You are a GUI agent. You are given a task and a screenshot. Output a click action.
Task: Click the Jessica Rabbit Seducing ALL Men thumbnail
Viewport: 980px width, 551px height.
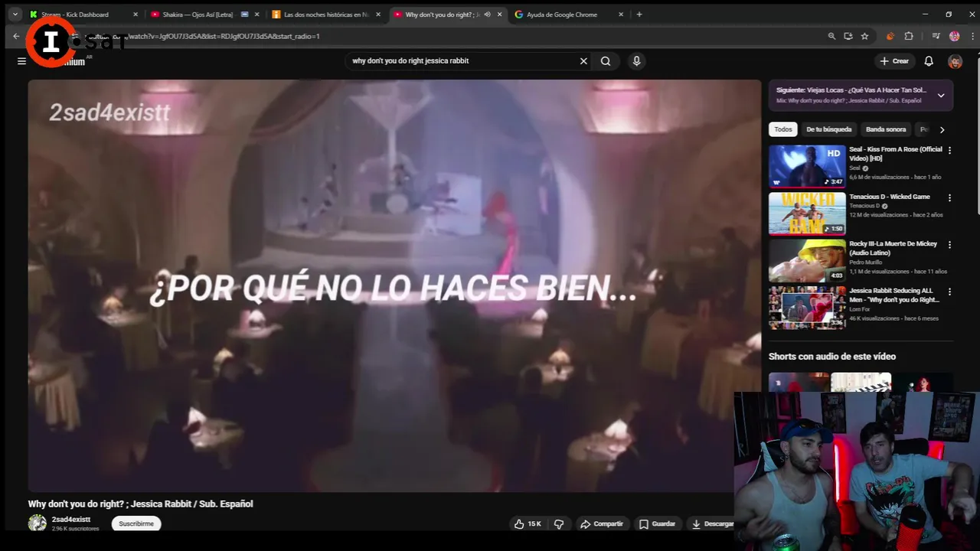click(x=807, y=308)
